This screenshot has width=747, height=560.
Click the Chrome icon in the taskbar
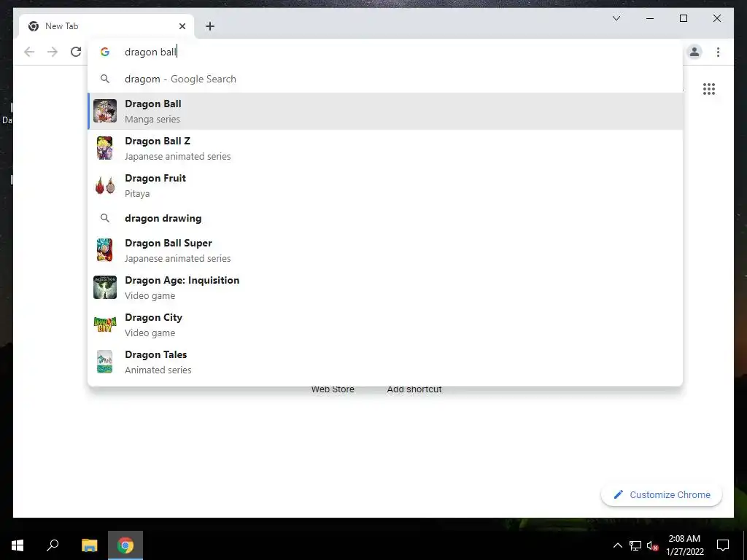[125, 545]
